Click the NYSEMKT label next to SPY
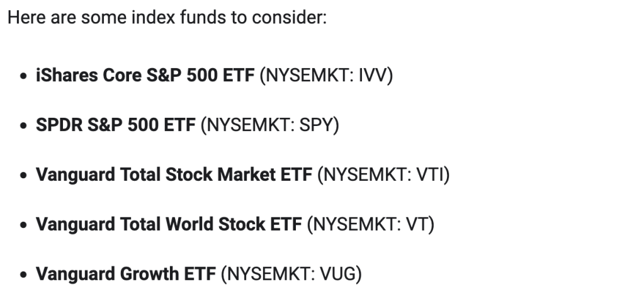 246,125
